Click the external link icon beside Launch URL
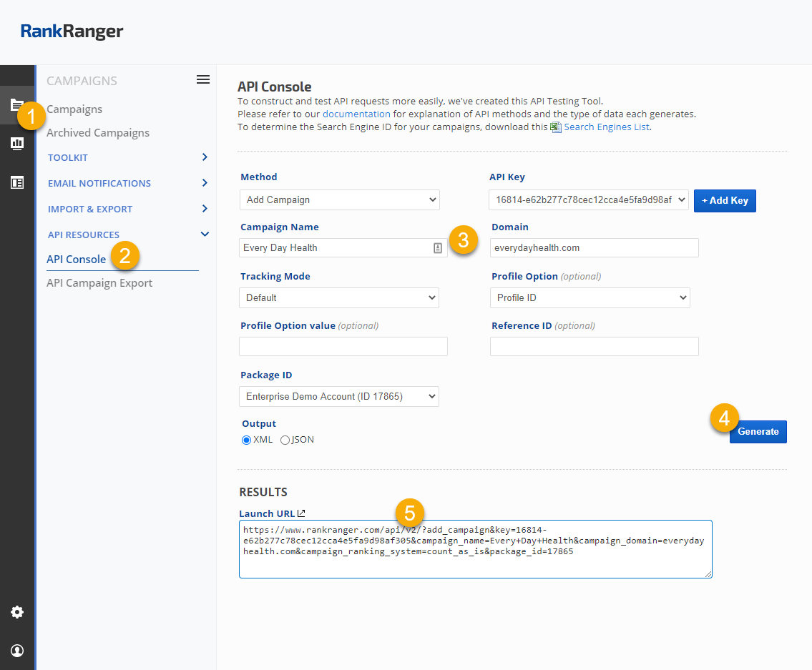 [x=301, y=513]
